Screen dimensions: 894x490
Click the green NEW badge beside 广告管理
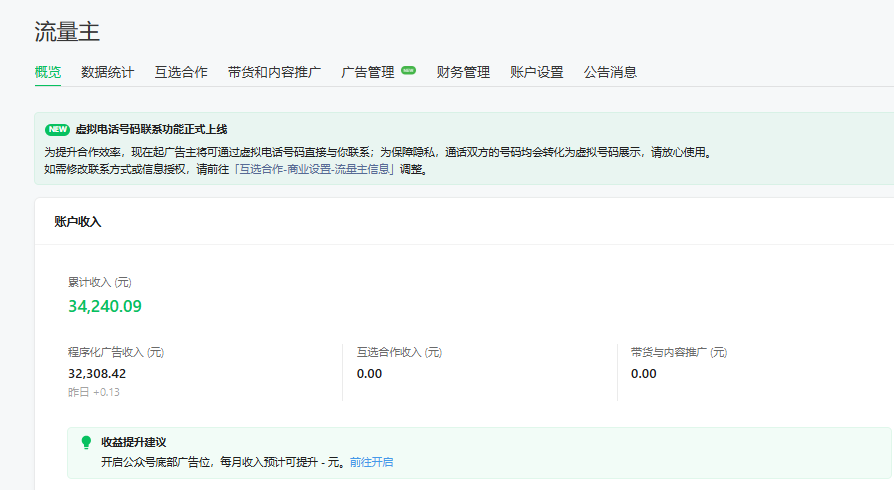pyautogui.click(x=408, y=71)
